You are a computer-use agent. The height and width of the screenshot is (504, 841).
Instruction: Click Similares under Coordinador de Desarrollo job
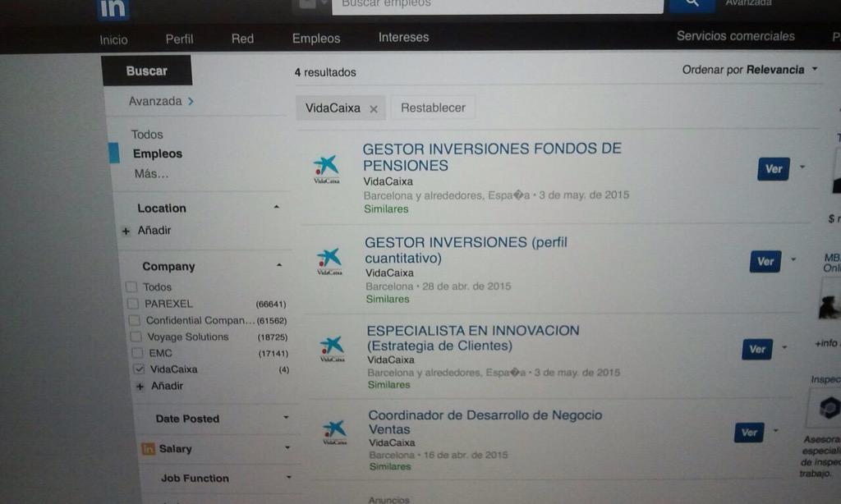390,466
